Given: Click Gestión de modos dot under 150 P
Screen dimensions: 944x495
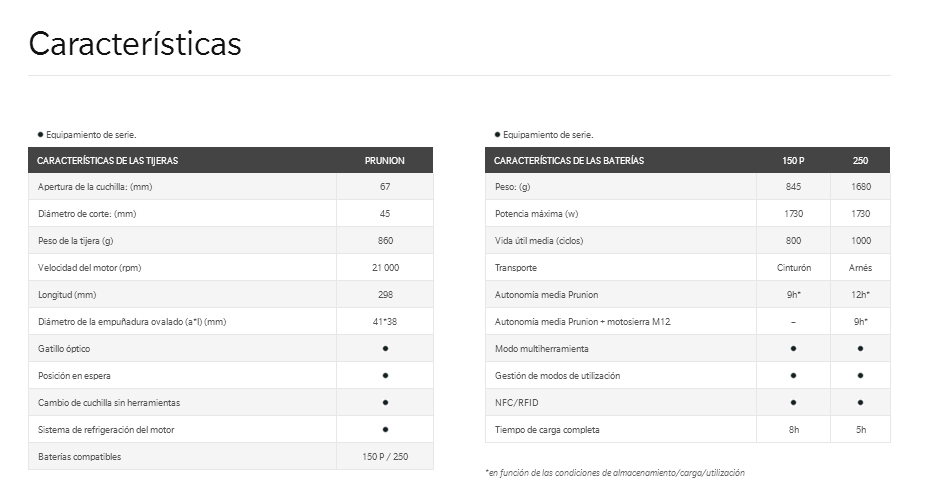Looking at the screenshot, I should tap(793, 375).
